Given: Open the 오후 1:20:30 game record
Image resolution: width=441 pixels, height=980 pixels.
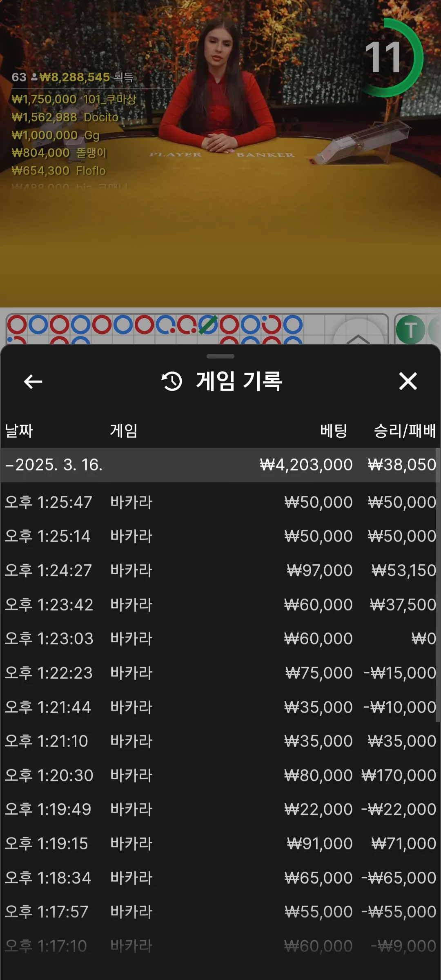Looking at the screenshot, I should point(220,775).
